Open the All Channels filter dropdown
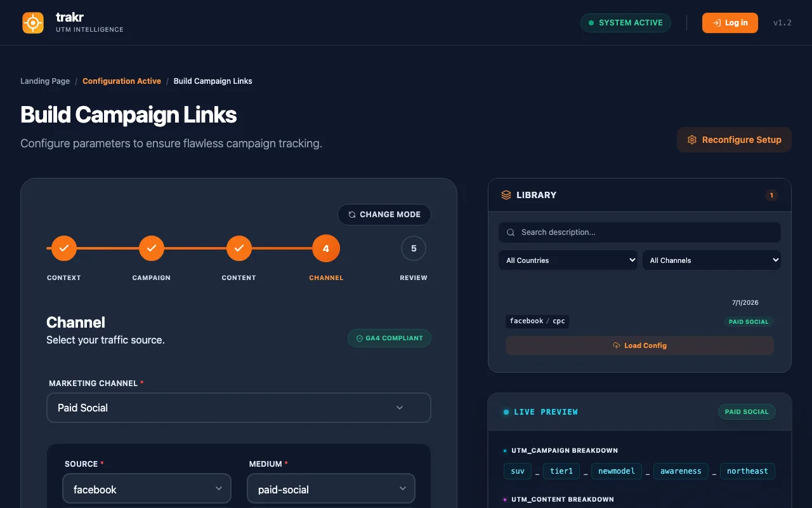Viewport: 812px width, 508px height. tap(712, 260)
